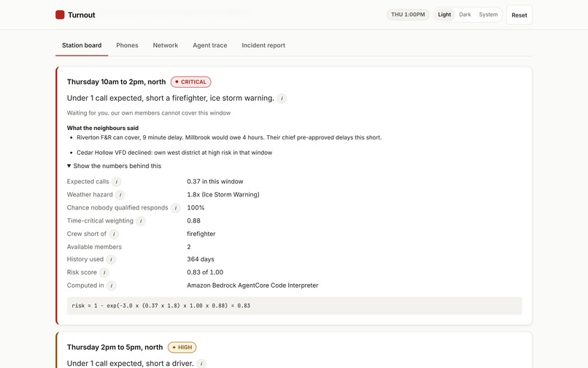Click info icon next to Computed in
The width and height of the screenshot is (588, 368).
click(112, 285)
